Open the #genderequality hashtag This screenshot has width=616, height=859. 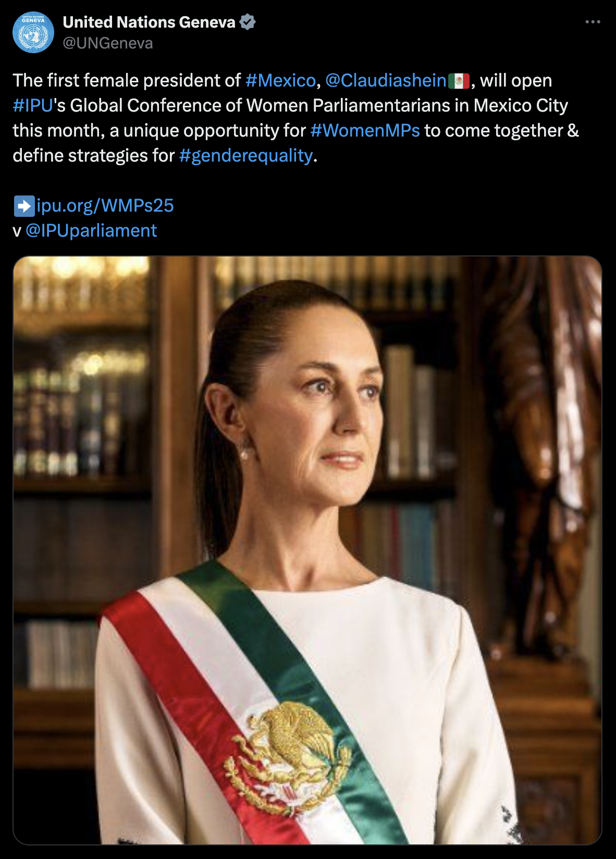pos(246,155)
